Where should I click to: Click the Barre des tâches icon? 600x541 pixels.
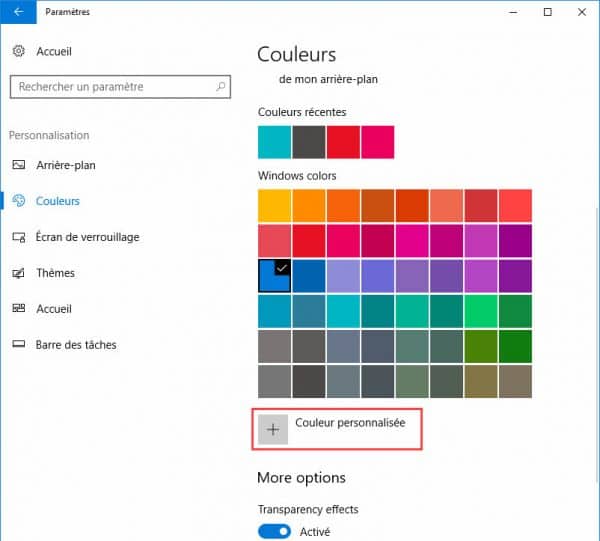pos(17,345)
